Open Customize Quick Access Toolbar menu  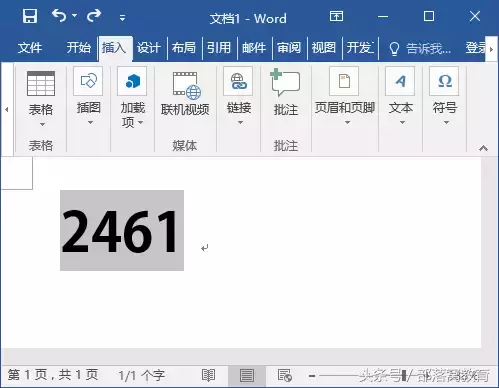click(x=123, y=18)
